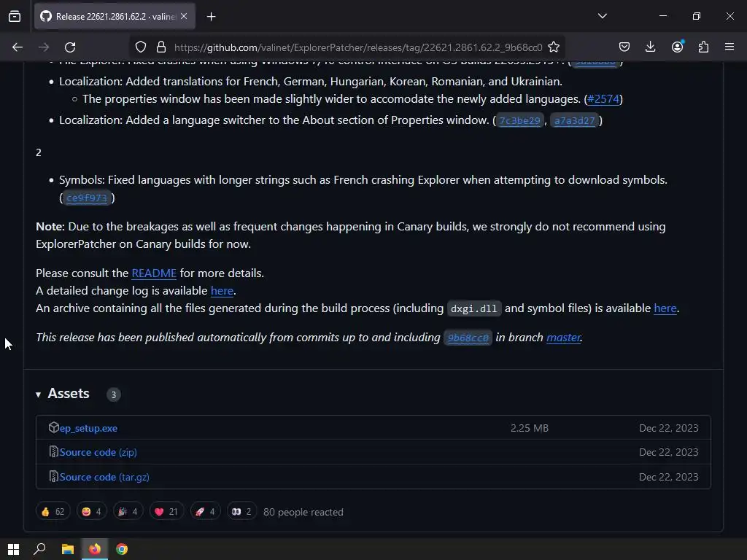Download ep_setup.exe
The width and height of the screenshot is (747, 560).
pyautogui.click(x=88, y=428)
